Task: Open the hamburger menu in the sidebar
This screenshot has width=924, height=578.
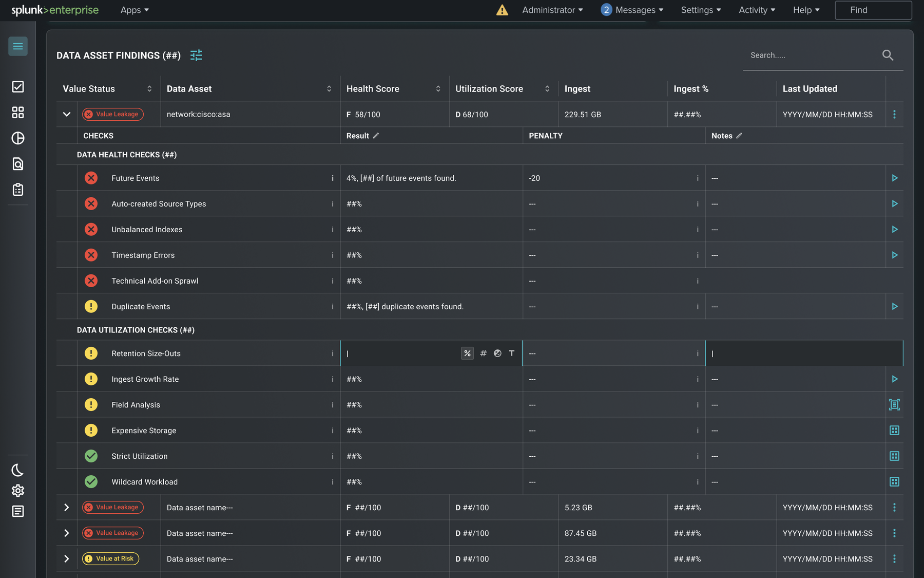Action: click(18, 46)
